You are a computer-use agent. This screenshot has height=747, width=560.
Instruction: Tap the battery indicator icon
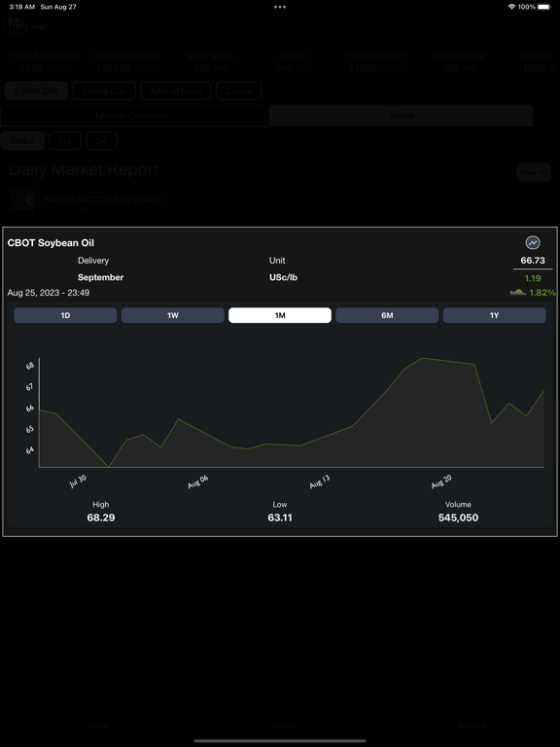pyautogui.click(x=543, y=7)
